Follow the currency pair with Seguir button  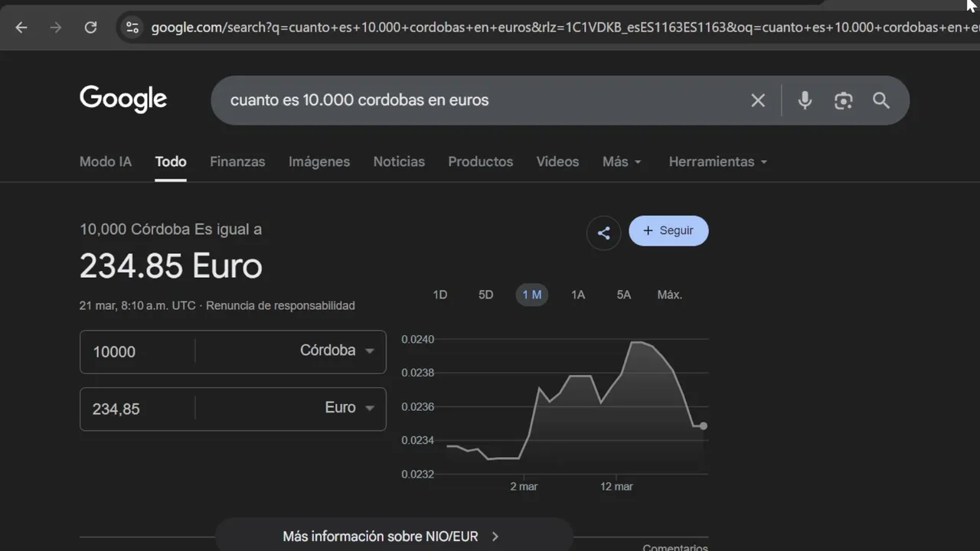[668, 230]
